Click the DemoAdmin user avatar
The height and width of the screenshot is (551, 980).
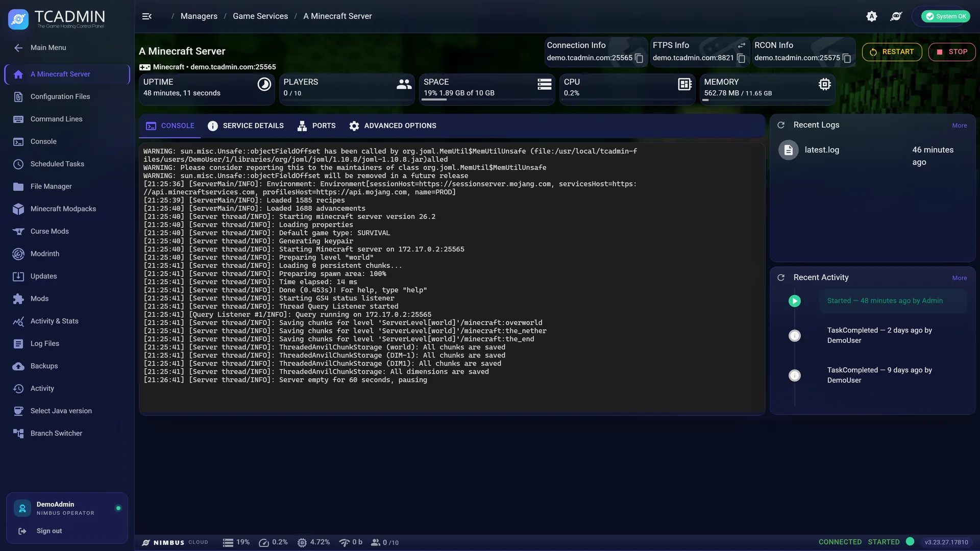tap(22, 508)
